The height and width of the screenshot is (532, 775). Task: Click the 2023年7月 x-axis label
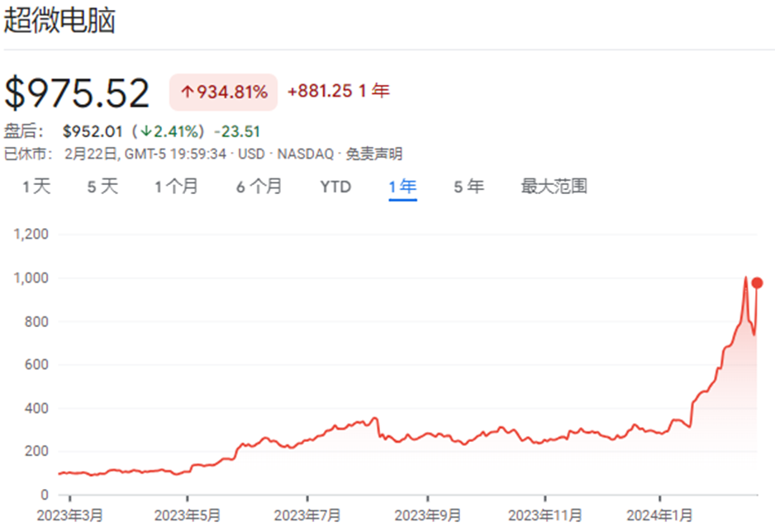[x=307, y=516]
